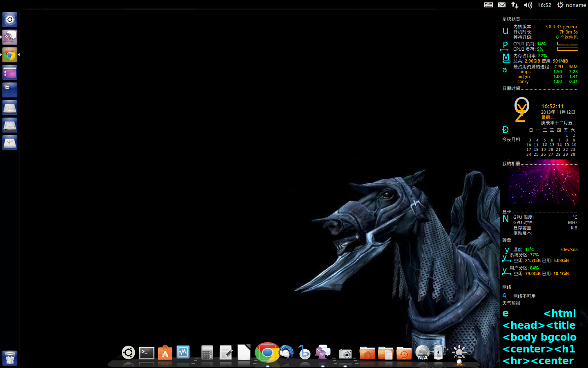The height and width of the screenshot is (368, 588).
Task: Click the highlighted day 12 in the calendar
Action: tap(544, 144)
